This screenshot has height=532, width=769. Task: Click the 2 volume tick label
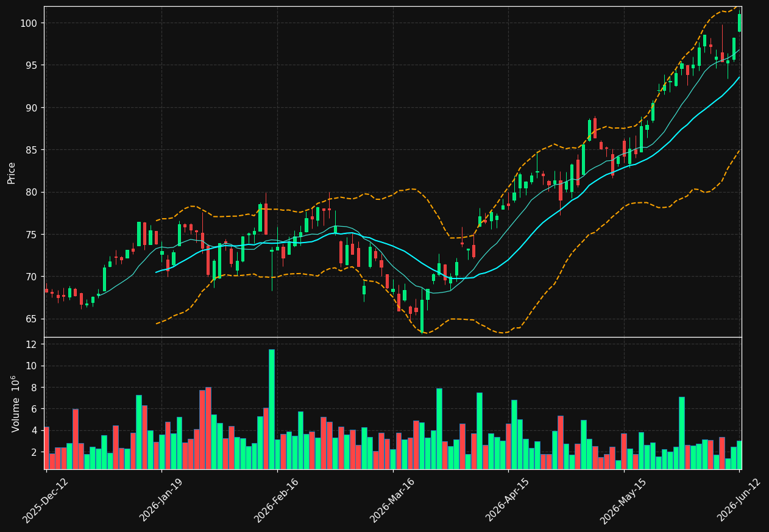[35, 452]
